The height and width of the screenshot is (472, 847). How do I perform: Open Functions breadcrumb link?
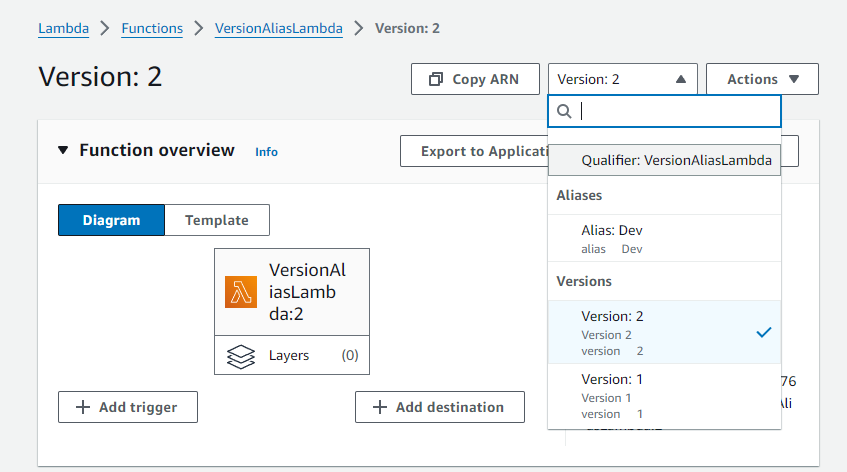click(x=152, y=28)
